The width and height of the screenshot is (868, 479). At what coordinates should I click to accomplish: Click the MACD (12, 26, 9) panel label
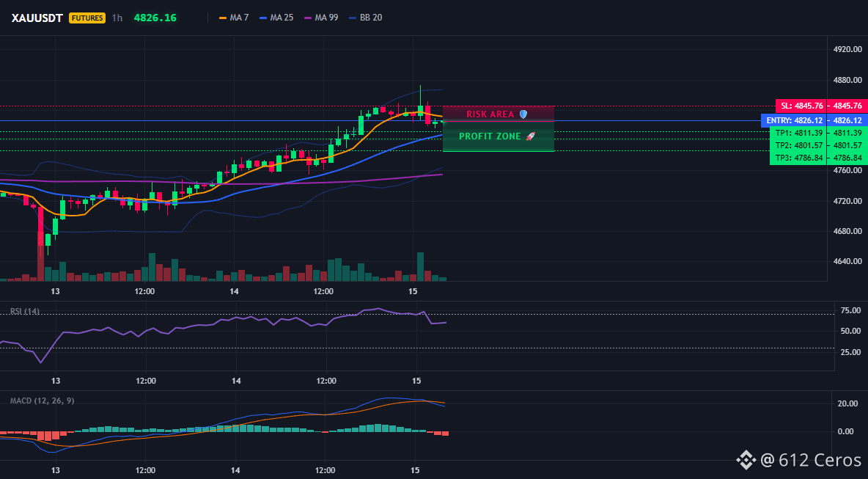pos(42,401)
